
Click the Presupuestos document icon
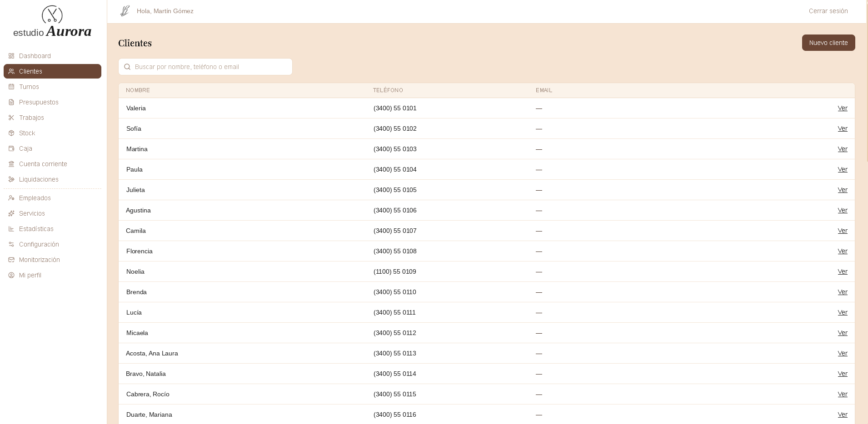coord(11,102)
